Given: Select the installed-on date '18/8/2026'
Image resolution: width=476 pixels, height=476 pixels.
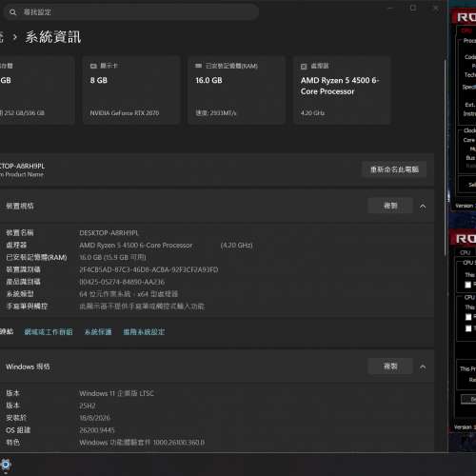Looking at the screenshot, I should [94, 418].
